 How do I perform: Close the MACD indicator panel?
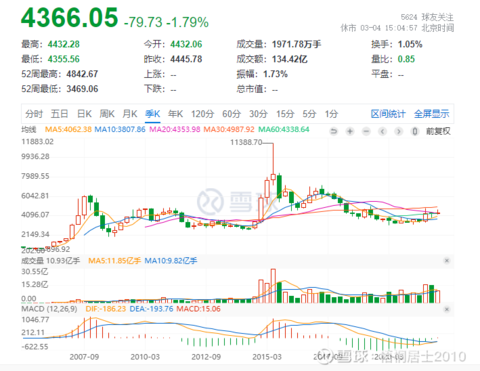point(447,309)
